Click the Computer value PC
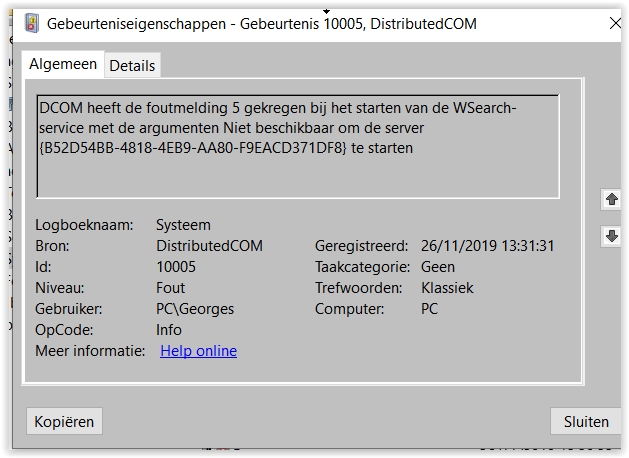629x458 pixels. pyautogui.click(x=429, y=309)
